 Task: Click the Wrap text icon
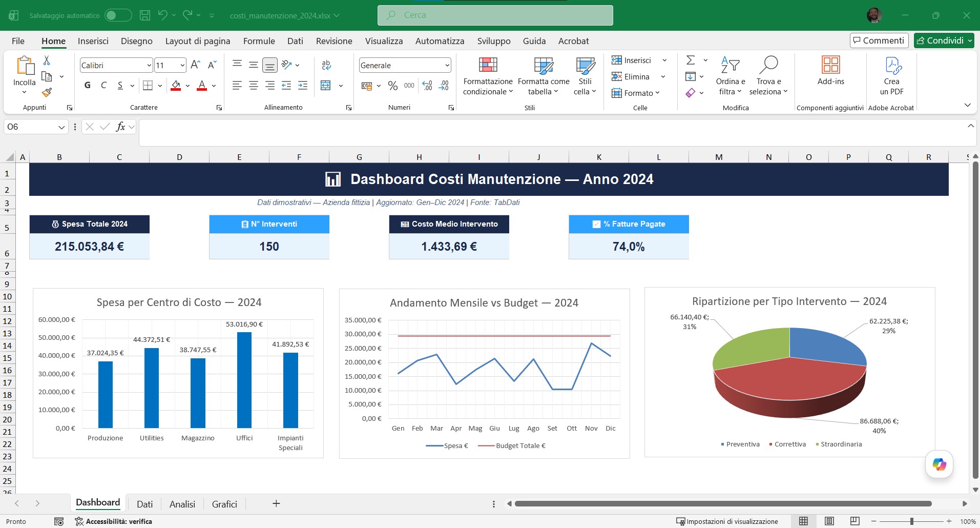(326, 65)
